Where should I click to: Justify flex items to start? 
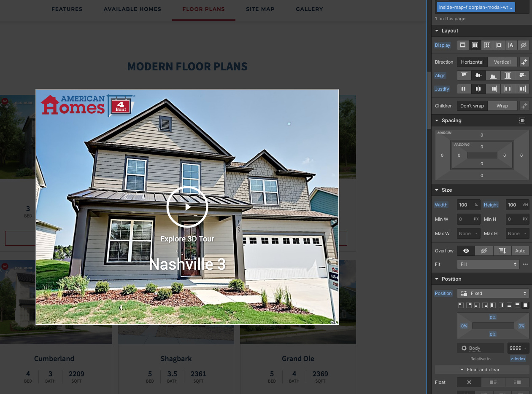[464, 89]
